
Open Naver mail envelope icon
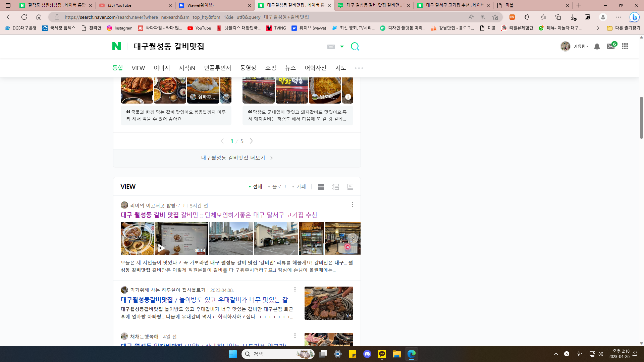pos(611,47)
